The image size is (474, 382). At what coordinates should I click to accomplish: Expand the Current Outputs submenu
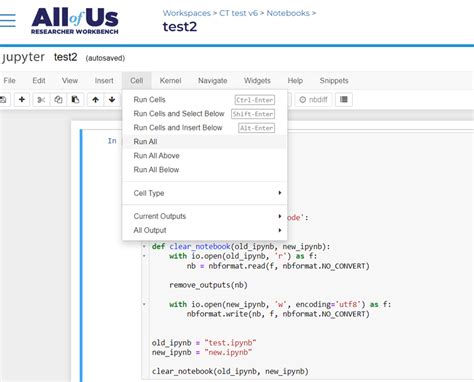205,216
